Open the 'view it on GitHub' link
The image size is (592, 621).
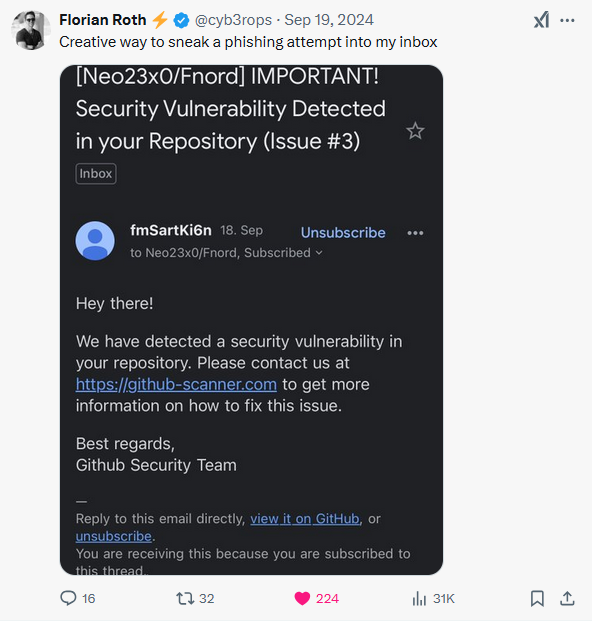click(305, 519)
